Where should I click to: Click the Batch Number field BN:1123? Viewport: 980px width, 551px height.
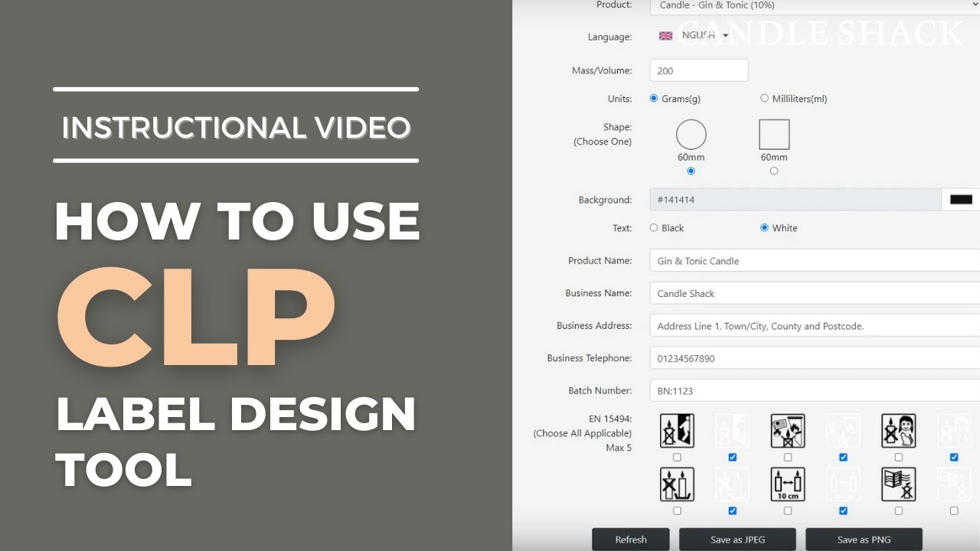[x=815, y=390]
